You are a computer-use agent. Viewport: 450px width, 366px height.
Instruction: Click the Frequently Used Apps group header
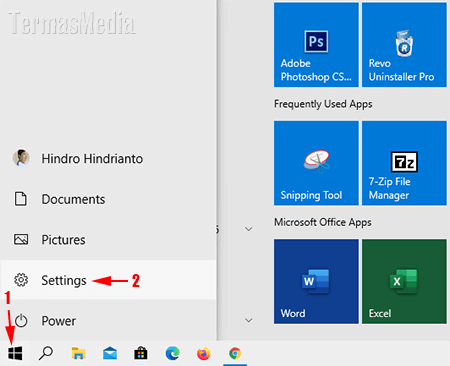(323, 104)
